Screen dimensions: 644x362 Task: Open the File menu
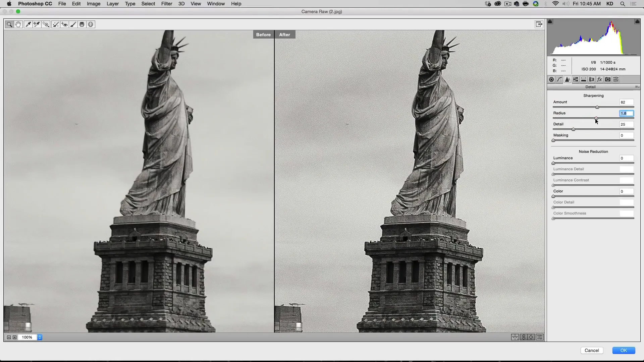pos(62,4)
